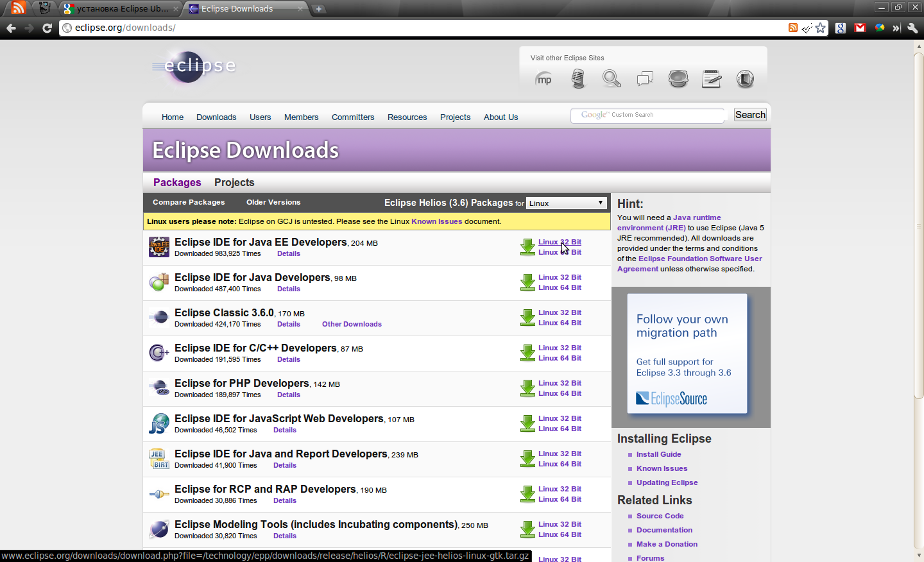Click the C/C++ Developers package icon
The width and height of the screenshot is (924, 562).
pos(159,353)
